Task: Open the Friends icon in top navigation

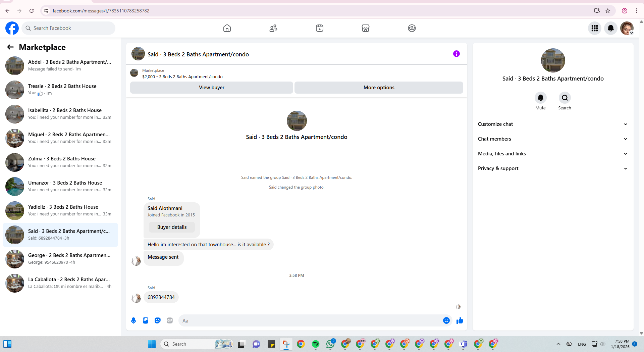Action: point(273,28)
